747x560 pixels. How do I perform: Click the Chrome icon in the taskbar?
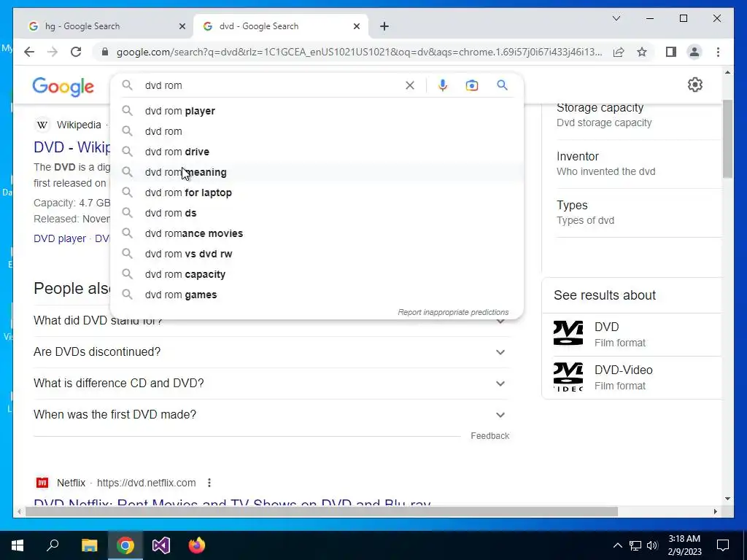[x=125, y=545]
